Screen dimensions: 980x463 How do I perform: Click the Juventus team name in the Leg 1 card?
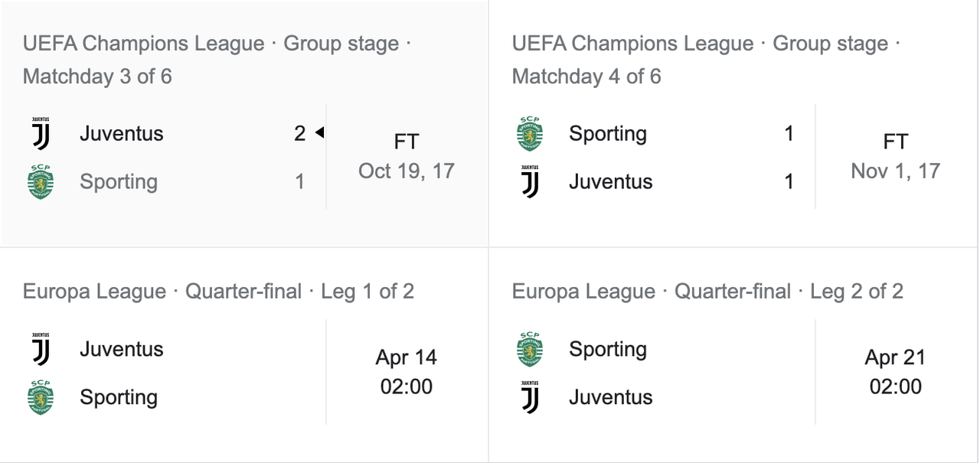coord(122,349)
